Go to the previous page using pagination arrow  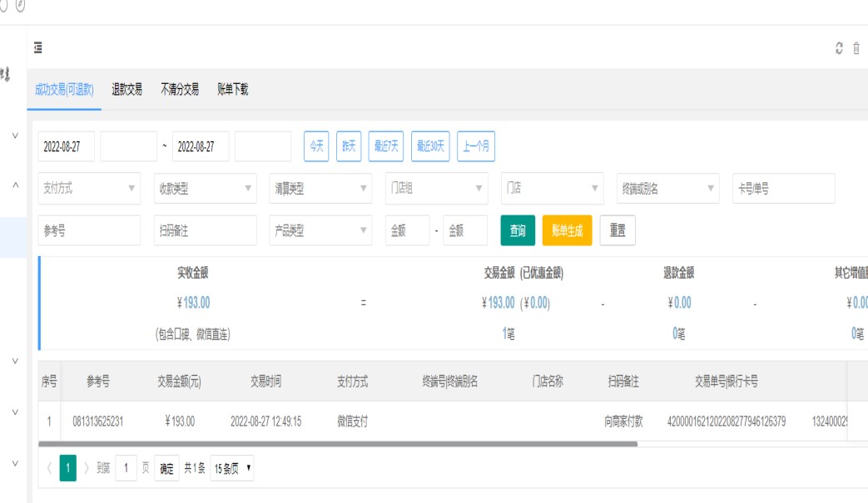click(49, 468)
